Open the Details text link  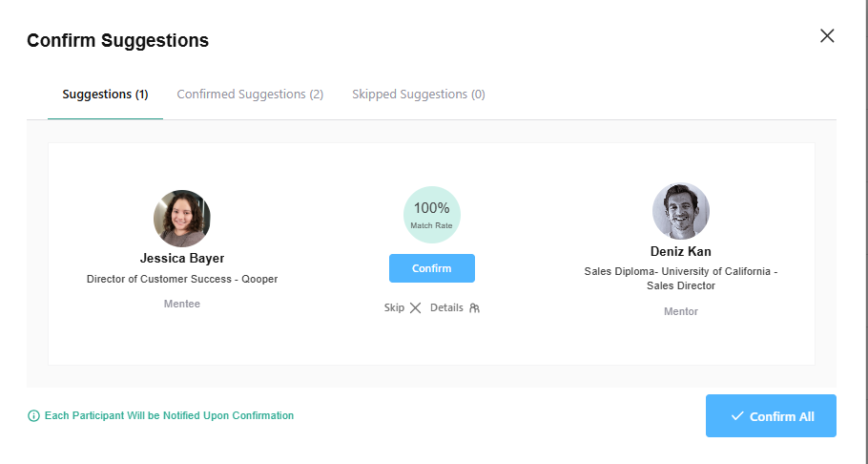(446, 308)
